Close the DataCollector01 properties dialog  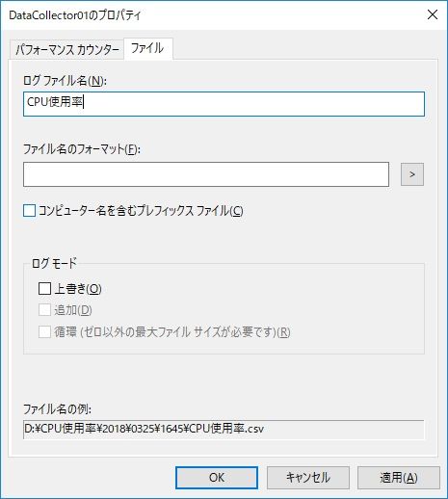coord(433,14)
